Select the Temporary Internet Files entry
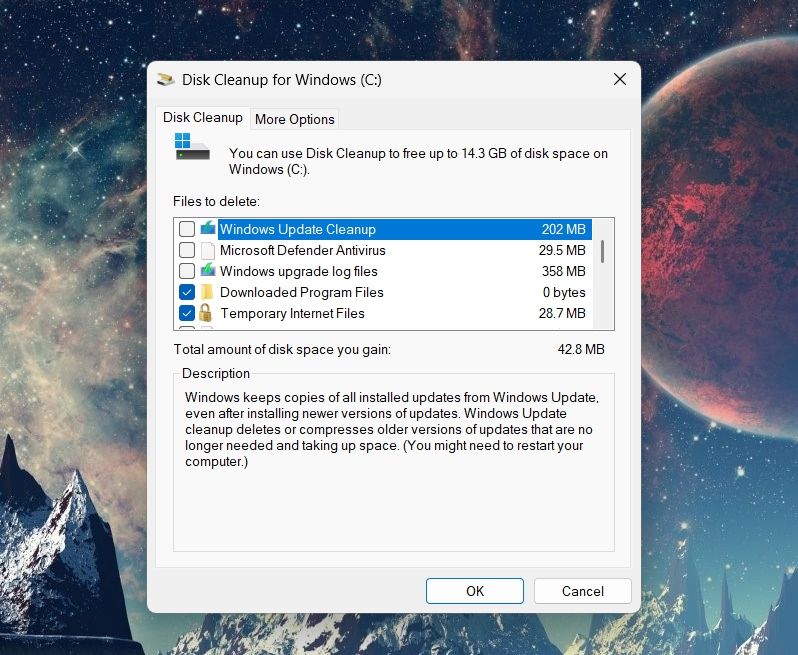Screen dimensions: 798x655 (x=293, y=313)
